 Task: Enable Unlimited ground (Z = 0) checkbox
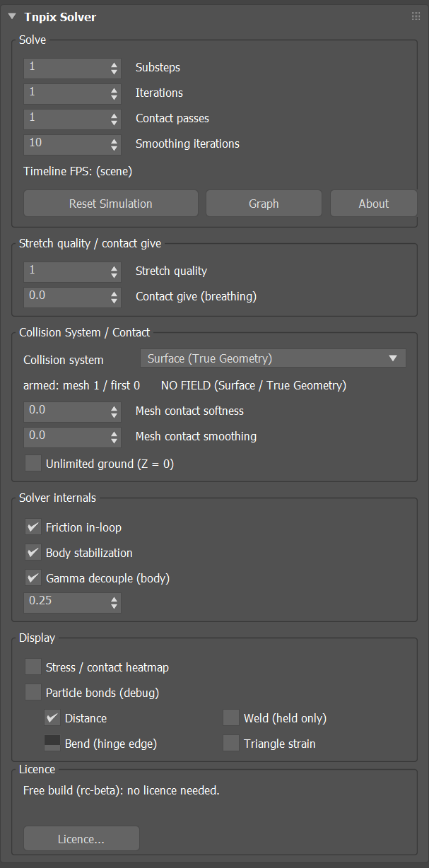click(33, 464)
